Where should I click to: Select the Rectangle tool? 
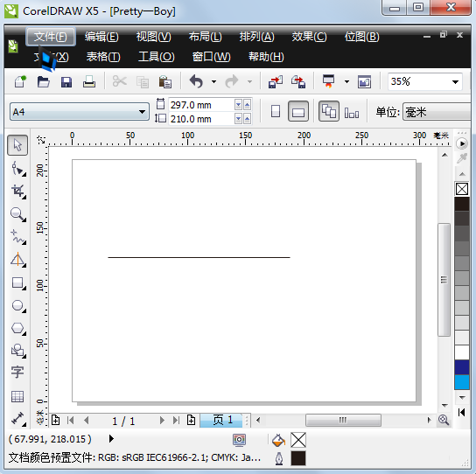18,283
